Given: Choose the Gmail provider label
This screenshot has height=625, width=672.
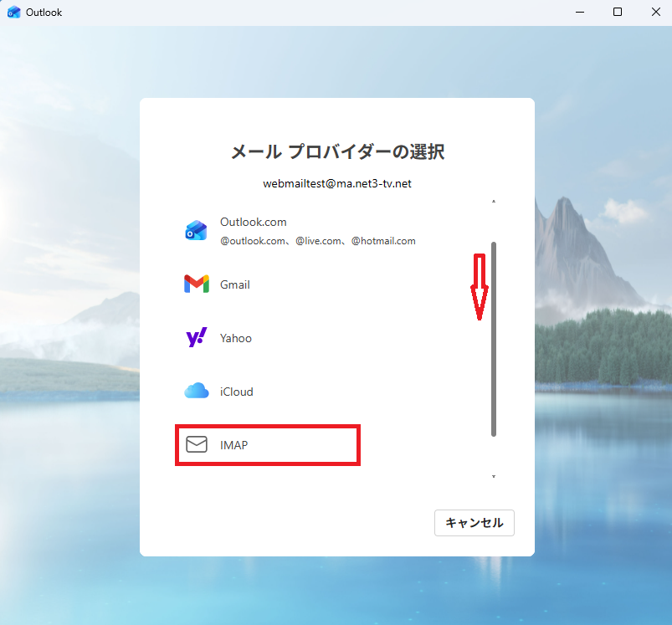Looking at the screenshot, I should point(235,284).
